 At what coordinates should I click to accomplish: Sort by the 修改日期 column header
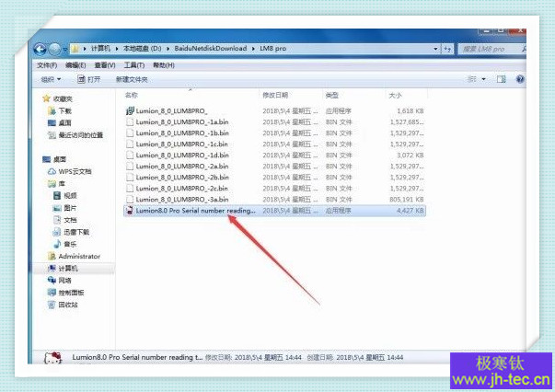point(275,95)
